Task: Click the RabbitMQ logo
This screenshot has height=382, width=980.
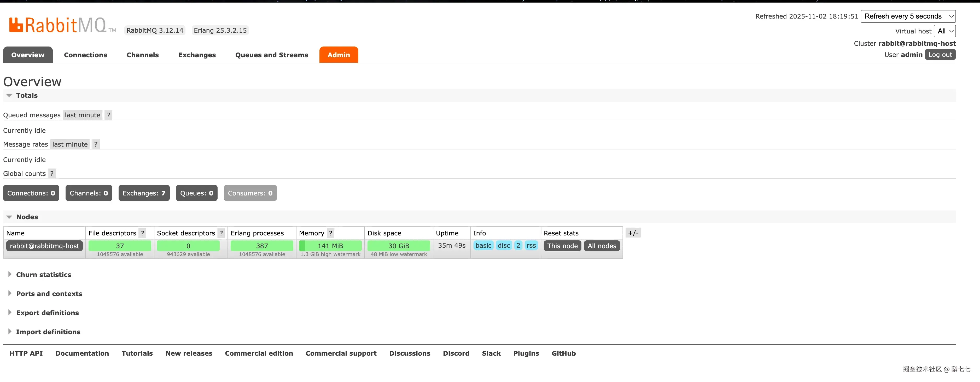Action: pyautogui.click(x=58, y=25)
